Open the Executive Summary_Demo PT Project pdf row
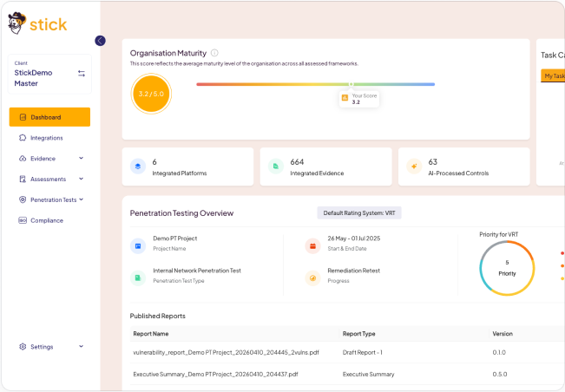565x392 pixels. point(347,375)
